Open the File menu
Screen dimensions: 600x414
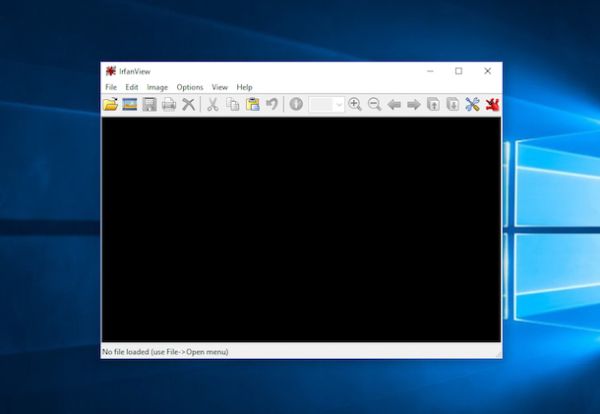pyautogui.click(x=111, y=87)
